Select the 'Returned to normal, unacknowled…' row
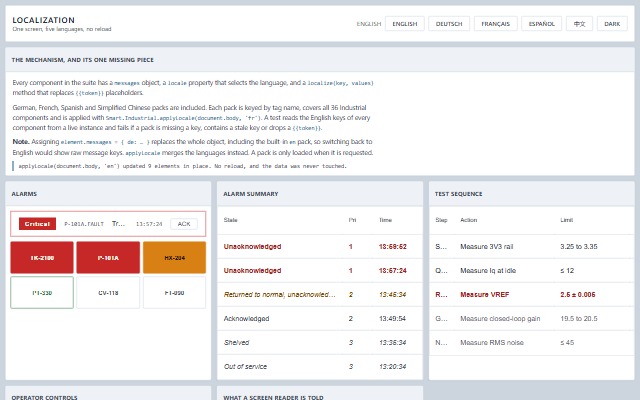Image resolution: width=640 pixels, height=400 pixels. 320,294
